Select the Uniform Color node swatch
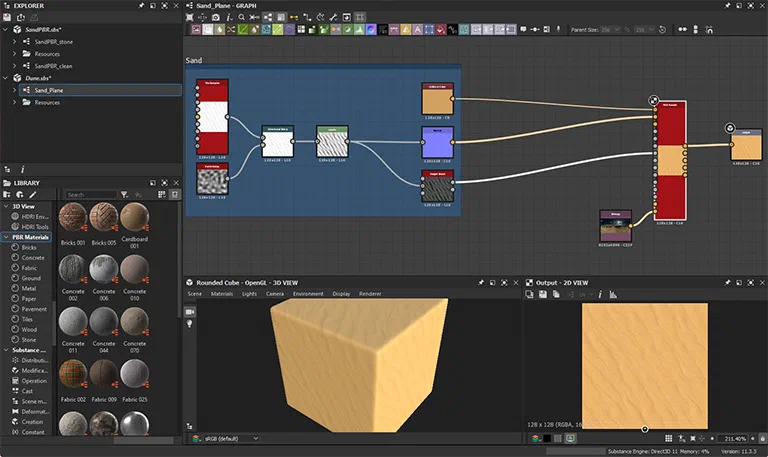The height and width of the screenshot is (457, 768). click(437, 101)
